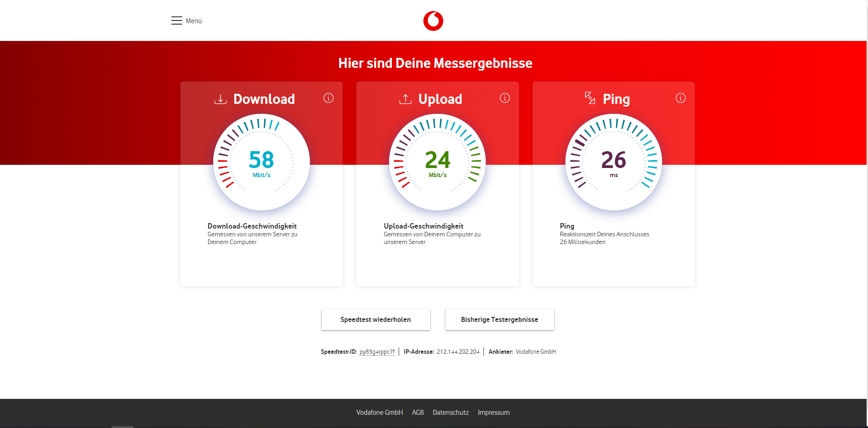Viewport: 868px width, 428px height.
Task: Open the hamburger Menü icon
Action: (x=177, y=20)
